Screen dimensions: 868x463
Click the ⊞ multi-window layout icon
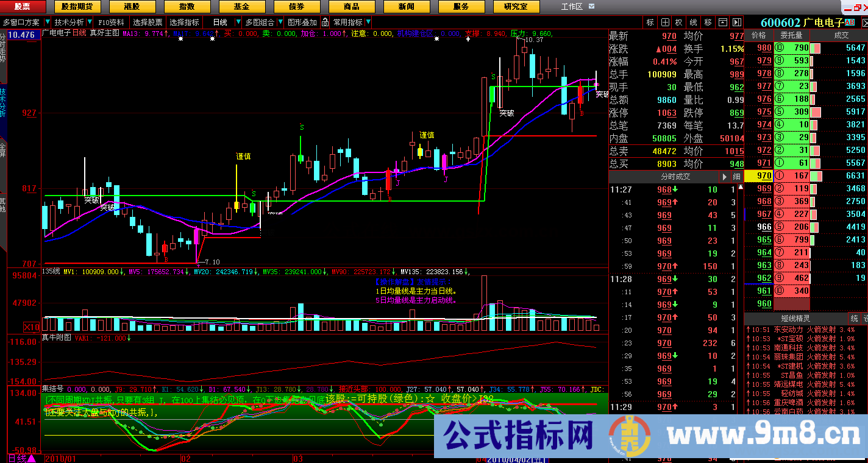tap(664, 22)
